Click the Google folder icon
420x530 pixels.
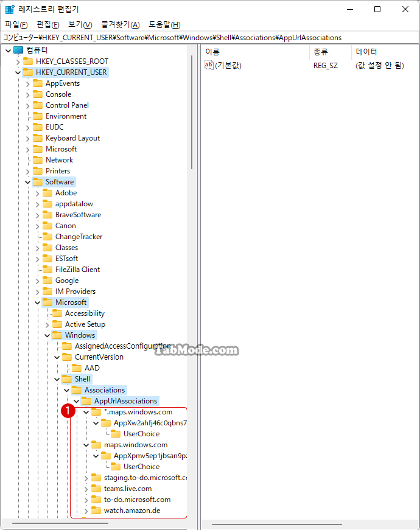tap(47, 280)
